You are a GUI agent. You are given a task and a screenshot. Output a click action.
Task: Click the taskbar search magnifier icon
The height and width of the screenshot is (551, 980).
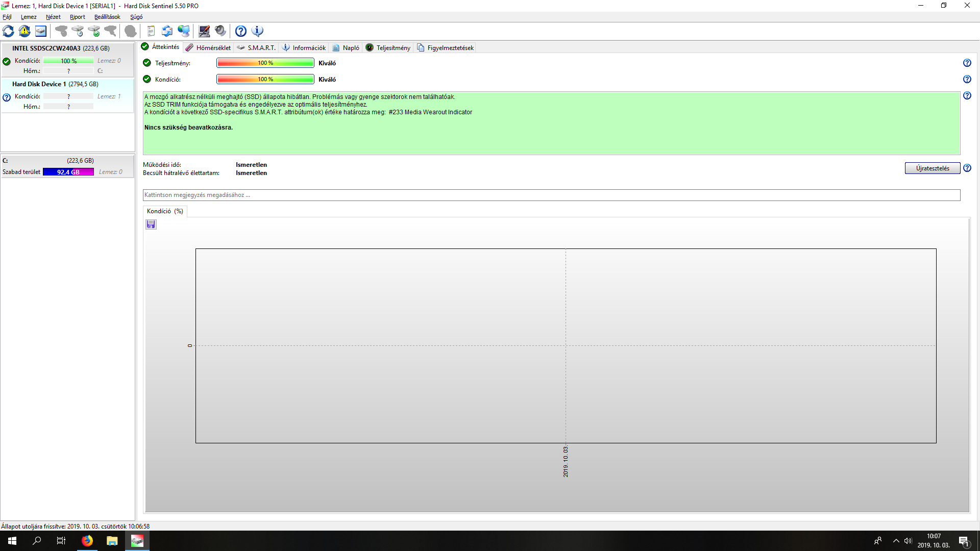(37, 541)
